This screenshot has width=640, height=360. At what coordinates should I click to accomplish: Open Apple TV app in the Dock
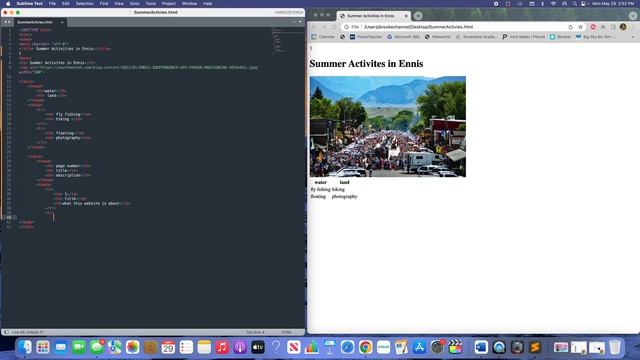click(x=258, y=347)
